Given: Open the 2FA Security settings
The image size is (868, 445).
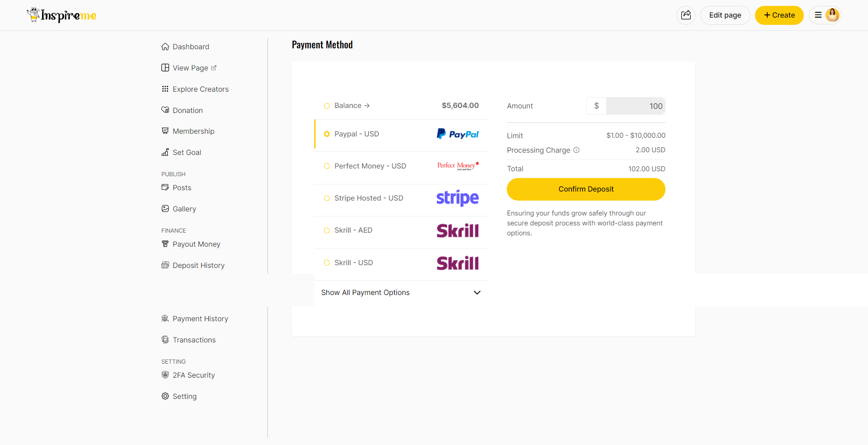Looking at the screenshot, I should click(x=193, y=375).
